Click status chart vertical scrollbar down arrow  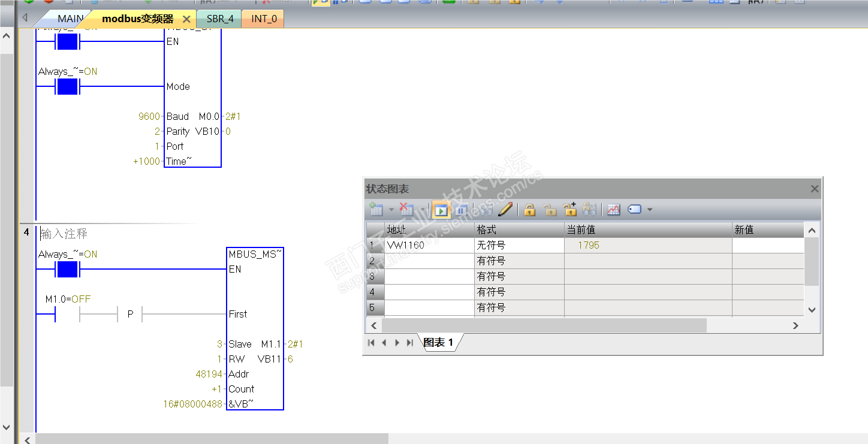(812, 310)
